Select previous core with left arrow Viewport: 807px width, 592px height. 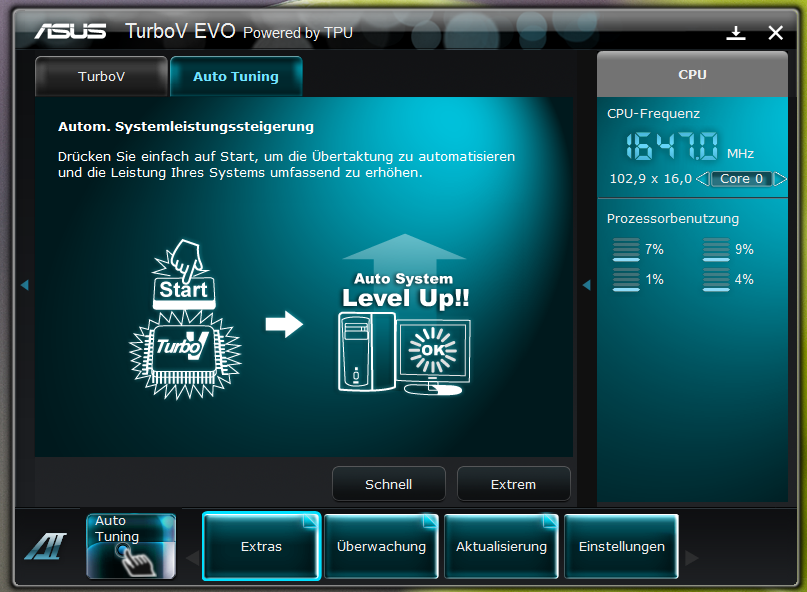click(703, 179)
